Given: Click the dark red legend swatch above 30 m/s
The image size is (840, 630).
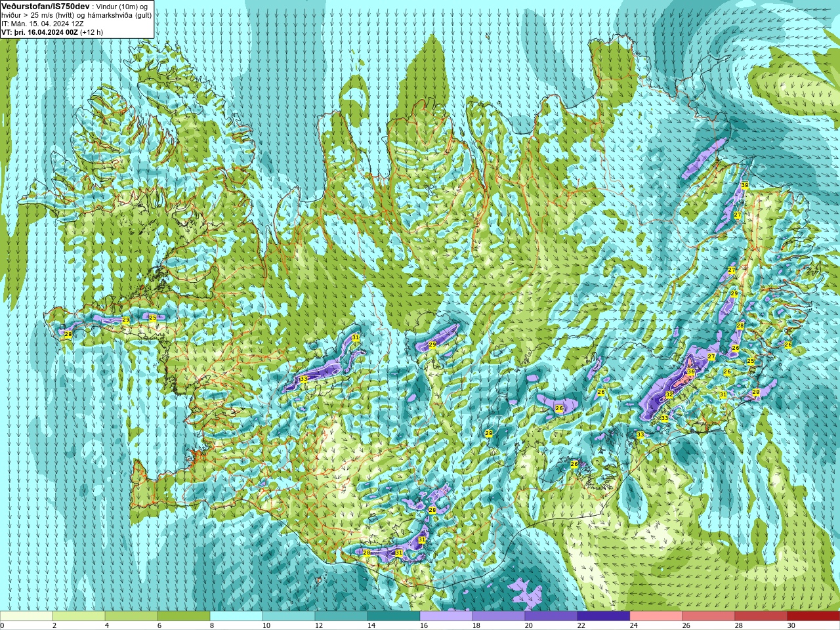Looking at the screenshot, I should (x=814, y=616).
